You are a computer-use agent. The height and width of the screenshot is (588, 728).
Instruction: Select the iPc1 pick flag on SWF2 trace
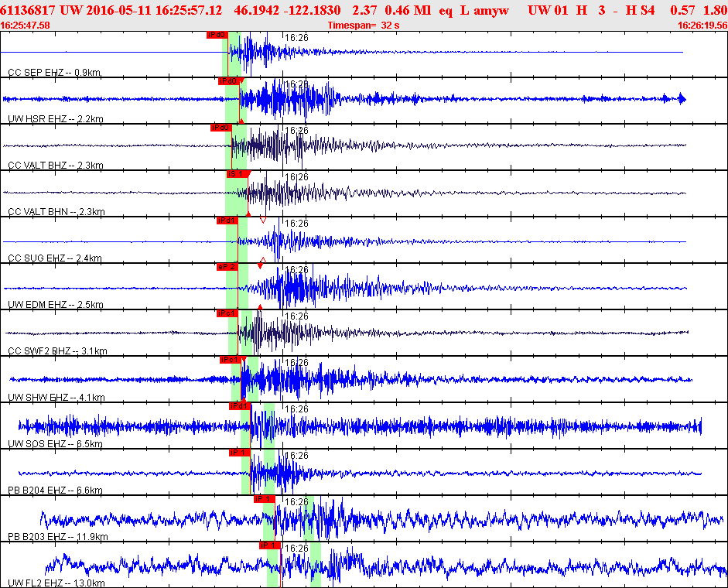point(227,313)
